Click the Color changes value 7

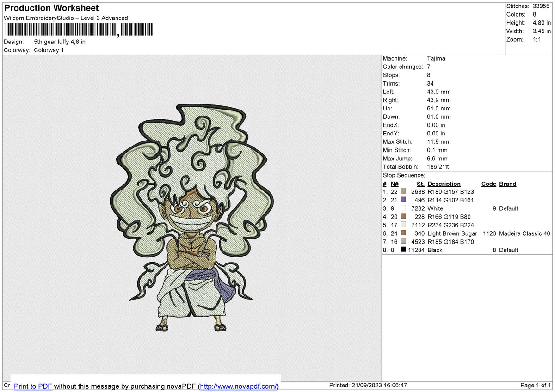pyautogui.click(x=429, y=67)
